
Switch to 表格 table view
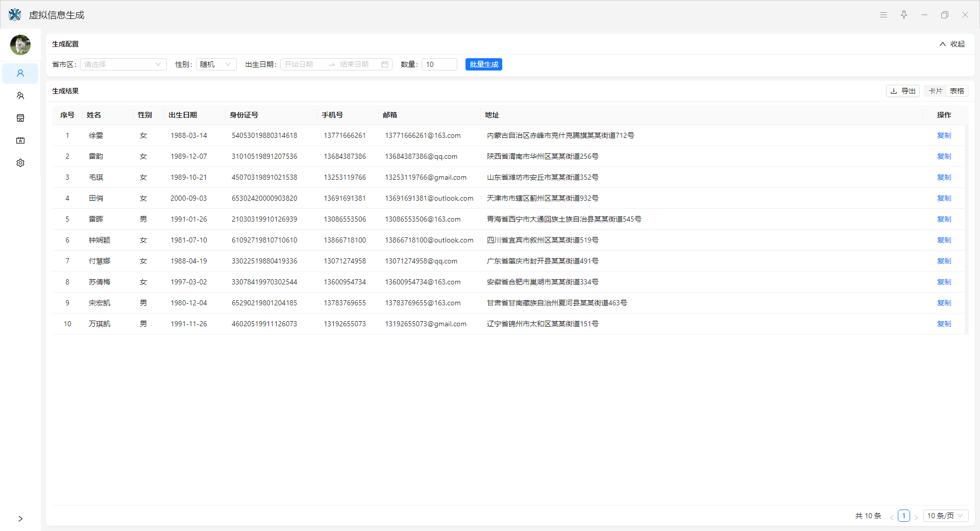[x=957, y=91]
